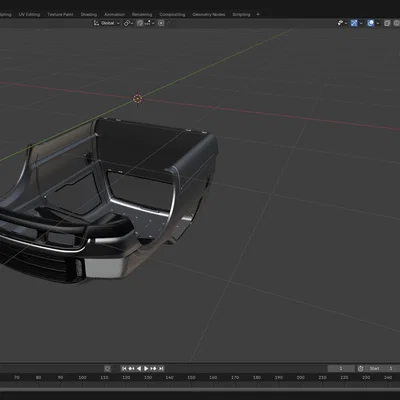400x400 pixels.
Task: Click frame 100 on the timeline ruler
Action: tap(82, 377)
